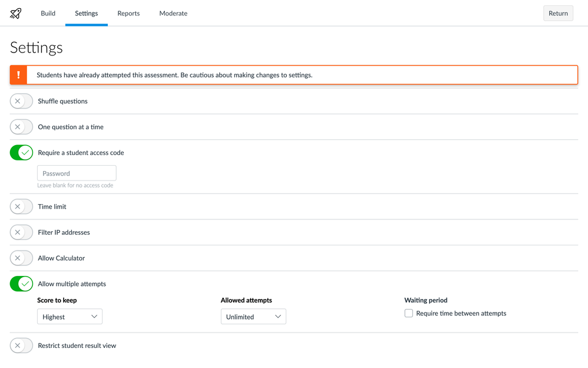Viewport: 588px width, 368px height.
Task: Click the orange warning exclamation icon
Action: coord(19,75)
